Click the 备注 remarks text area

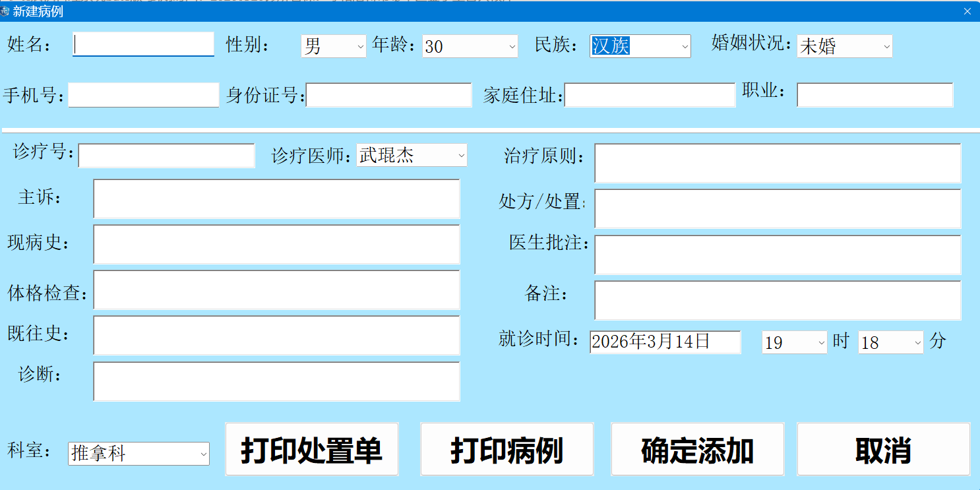pos(778,300)
